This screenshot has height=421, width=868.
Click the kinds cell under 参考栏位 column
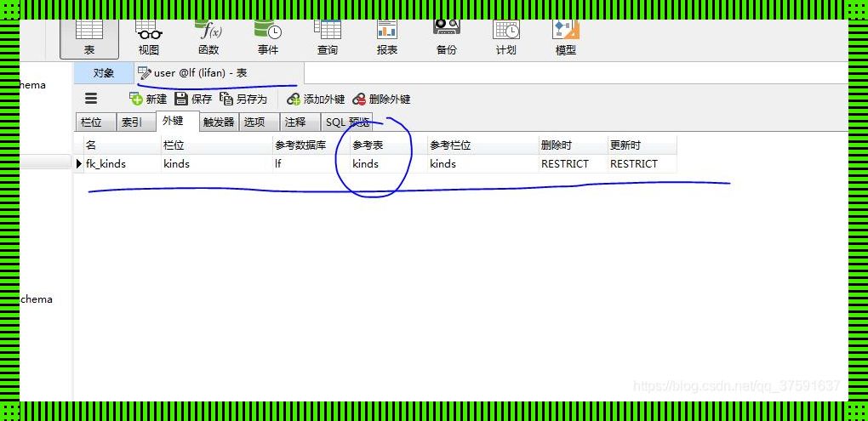483,164
